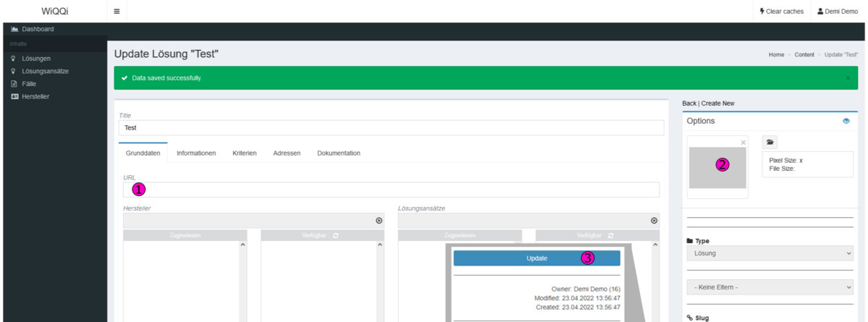Open Lösungsansätze in the sidebar
Screen dimensions: 868x322
(46, 71)
